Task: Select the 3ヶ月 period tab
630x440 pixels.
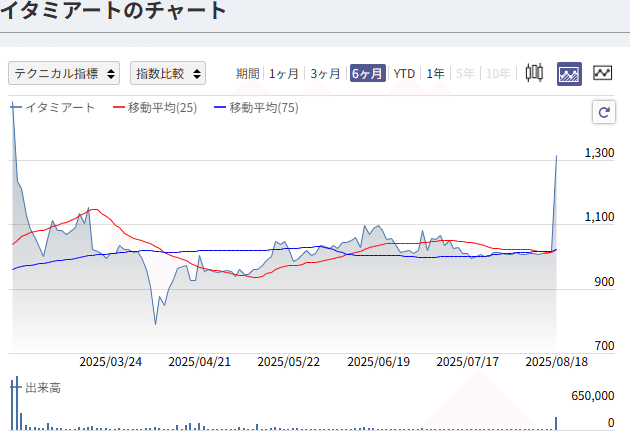Action: tap(325, 74)
